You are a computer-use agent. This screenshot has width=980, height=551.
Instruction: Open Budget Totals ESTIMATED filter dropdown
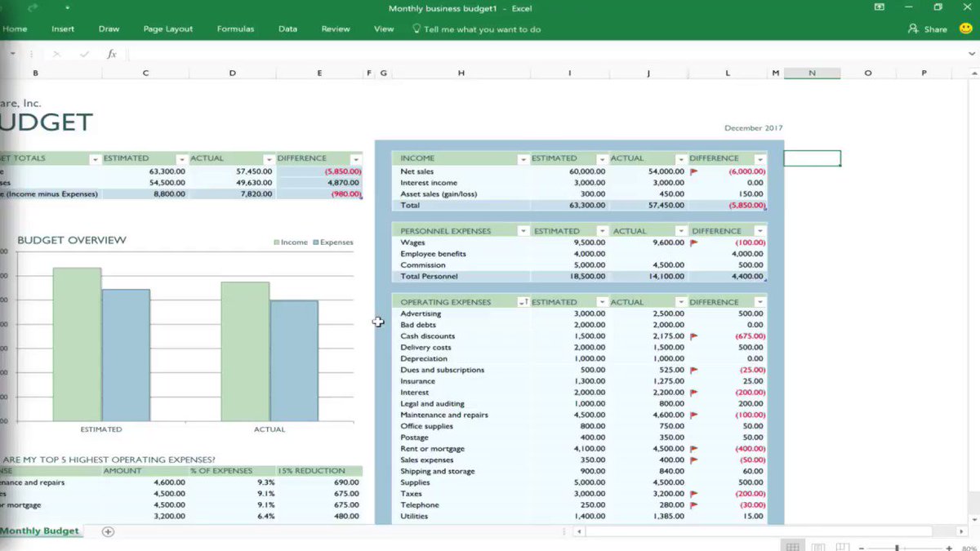181,158
